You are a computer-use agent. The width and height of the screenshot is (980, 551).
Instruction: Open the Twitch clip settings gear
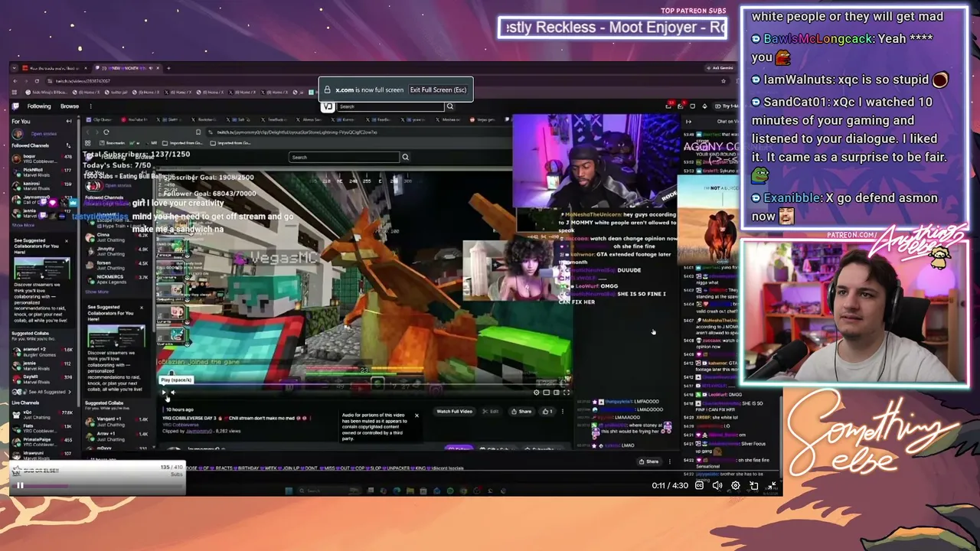(536, 393)
